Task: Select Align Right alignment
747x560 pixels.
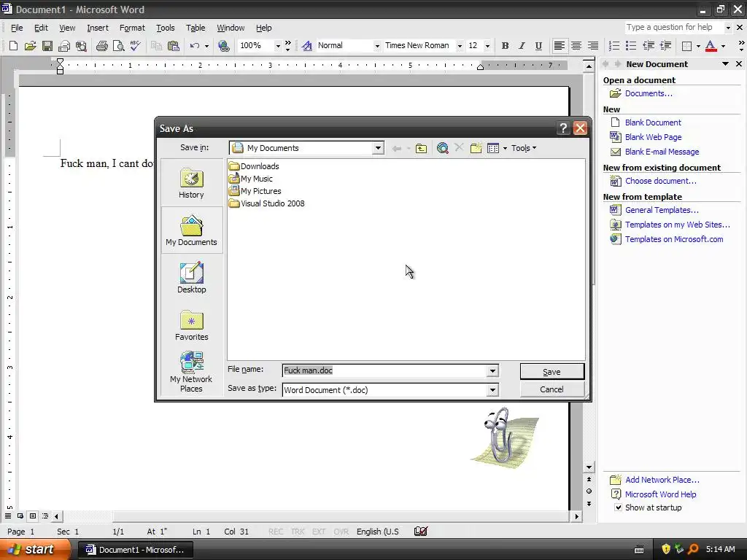Action: pyautogui.click(x=592, y=46)
